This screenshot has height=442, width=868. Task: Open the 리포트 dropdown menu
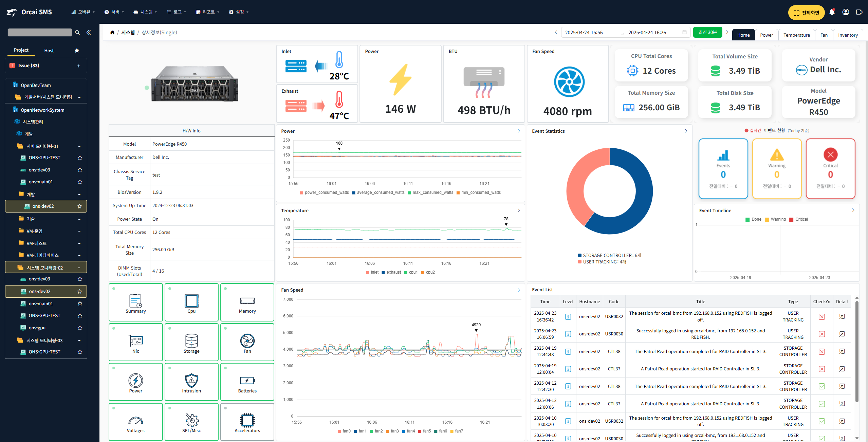[207, 12]
